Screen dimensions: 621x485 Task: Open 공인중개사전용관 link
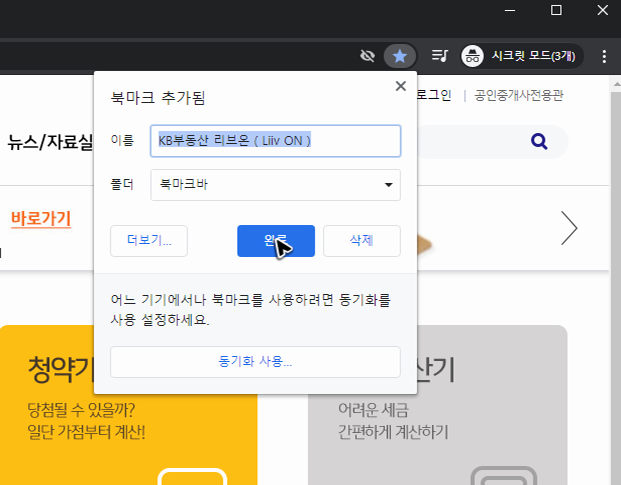[519, 95]
